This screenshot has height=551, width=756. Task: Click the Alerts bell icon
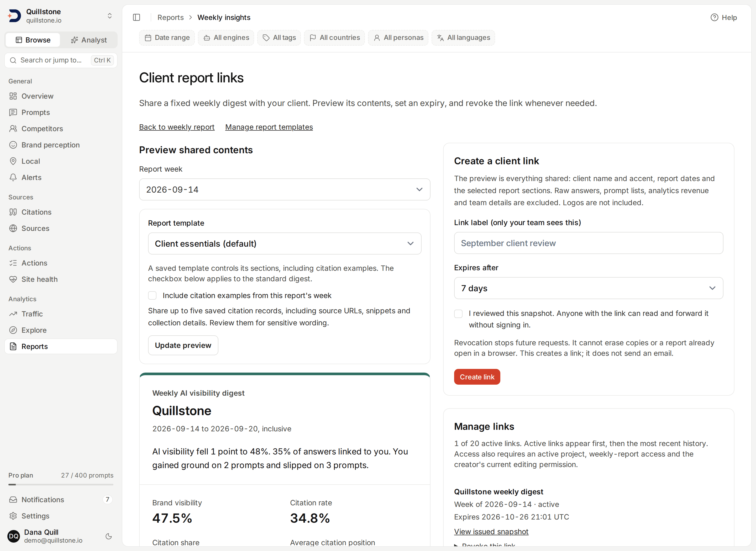pos(13,177)
